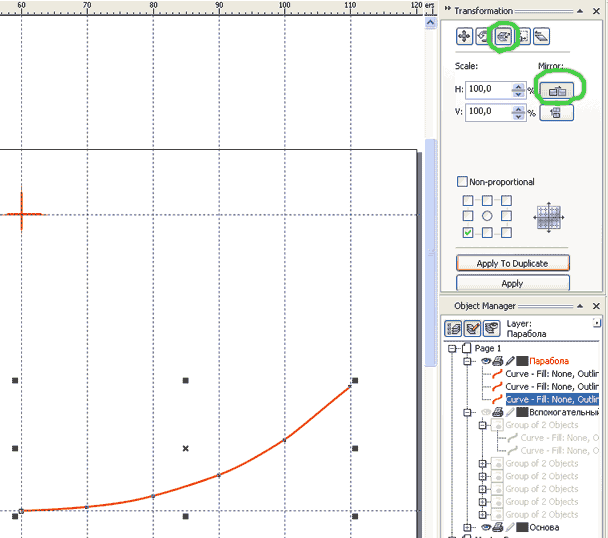Enable the Non-proportional checkbox
608x538 pixels.
point(462,182)
